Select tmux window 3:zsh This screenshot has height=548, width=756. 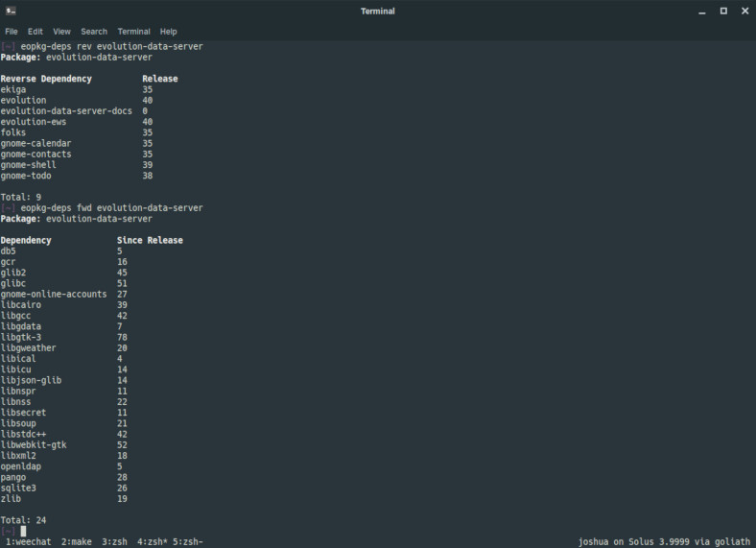pyautogui.click(x=115, y=541)
